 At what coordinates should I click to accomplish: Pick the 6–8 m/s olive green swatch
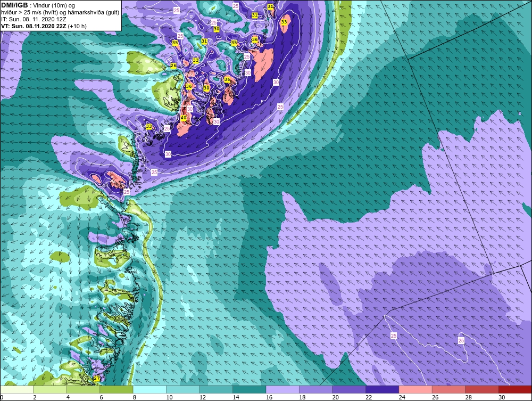point(117,389)
